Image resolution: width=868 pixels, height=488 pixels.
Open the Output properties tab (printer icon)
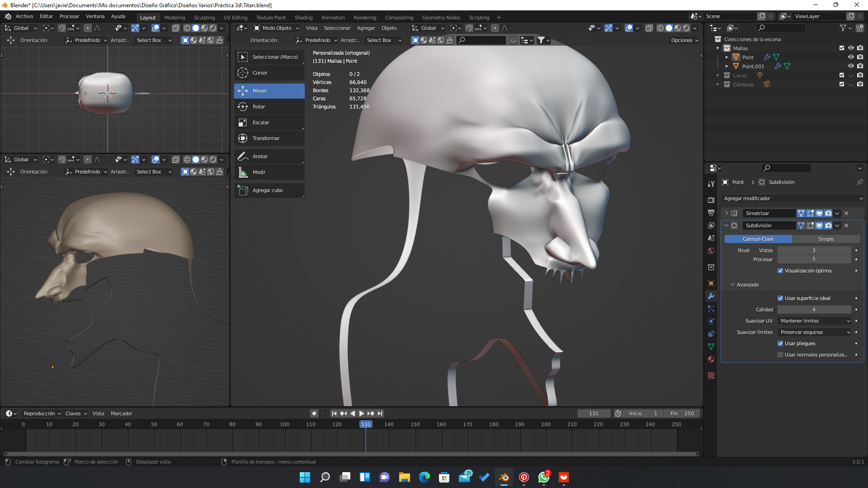[711, 212]
